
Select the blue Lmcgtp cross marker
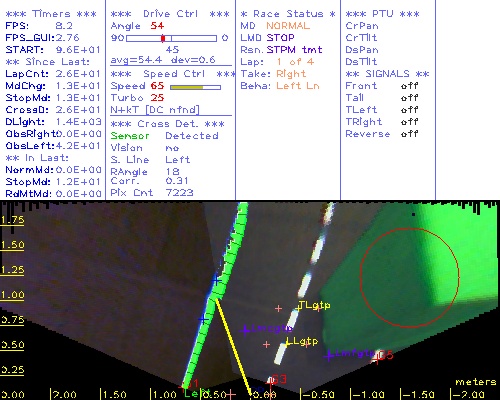tap(246, 330)
